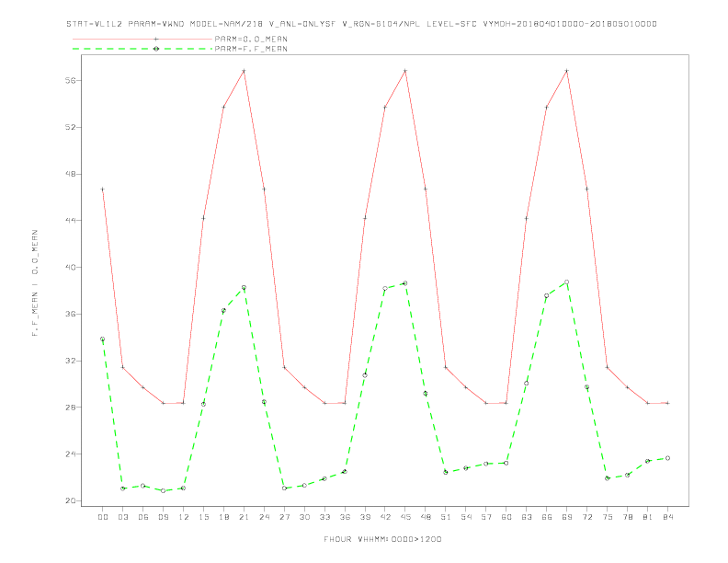Click y-axis tick label 40
This screenshot has height=563, width=728.
pyautogui.click(x=71, y=268)
